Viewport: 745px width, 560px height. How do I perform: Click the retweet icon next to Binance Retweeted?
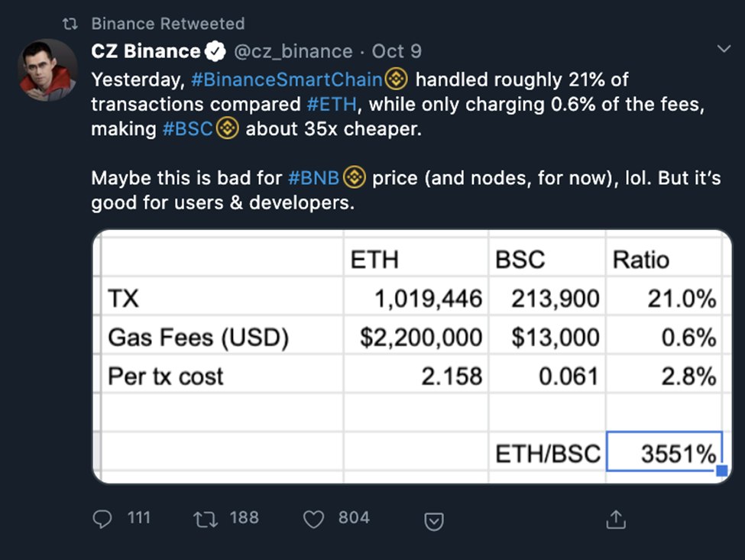[x=70, y=24]
